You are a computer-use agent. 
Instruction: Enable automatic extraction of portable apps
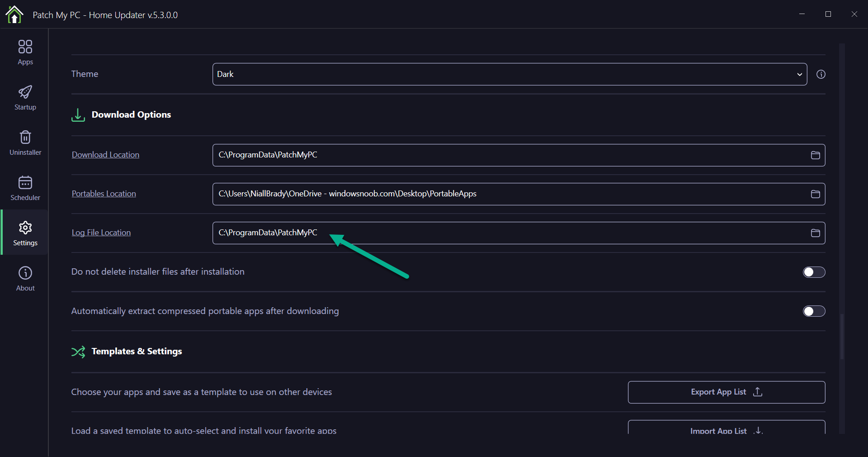[814, 311]
